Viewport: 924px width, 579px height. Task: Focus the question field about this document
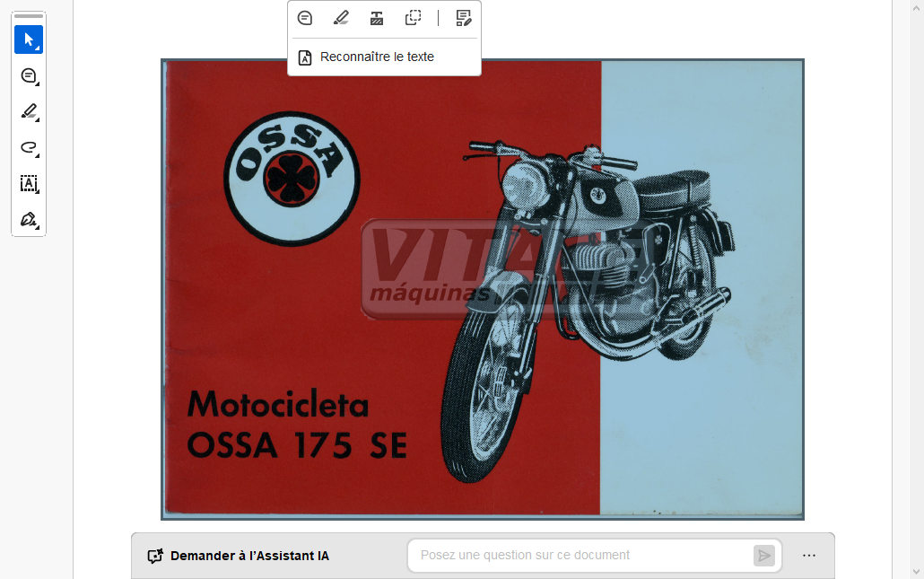pyautogui.click(x=580, y=556)
